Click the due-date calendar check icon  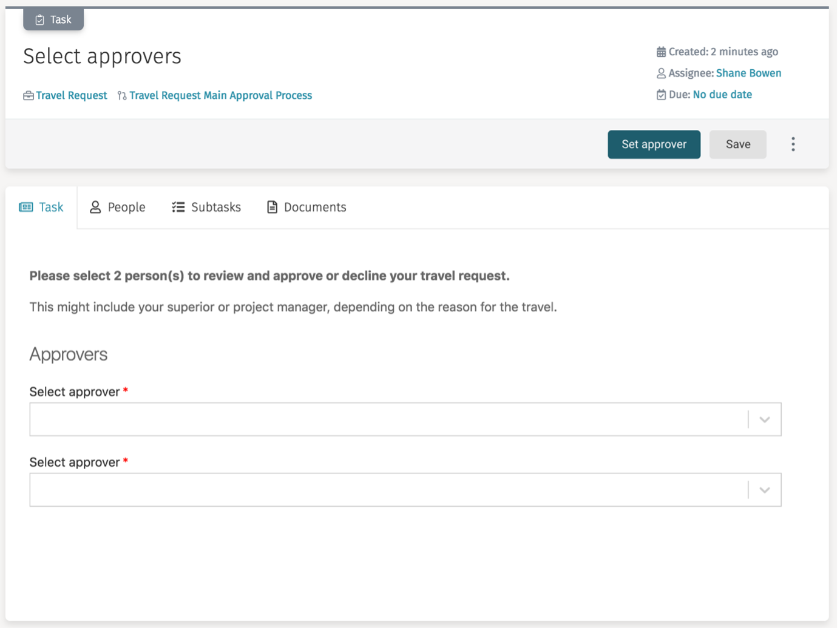(662, 94)
